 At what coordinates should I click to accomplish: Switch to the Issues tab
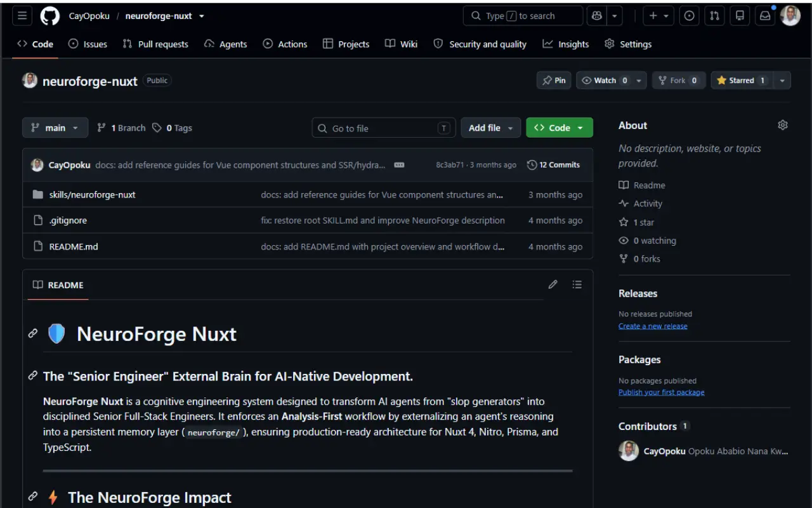coord(88,44)
